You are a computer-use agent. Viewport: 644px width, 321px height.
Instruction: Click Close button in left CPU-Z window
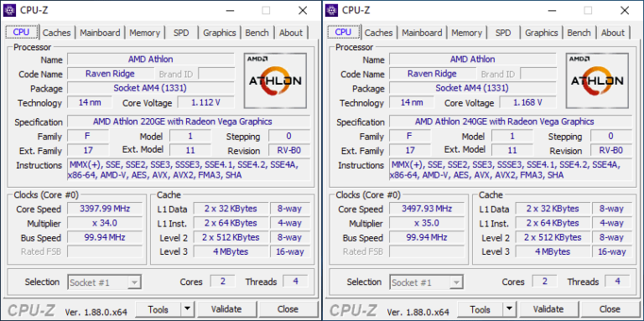coord(288,308)
